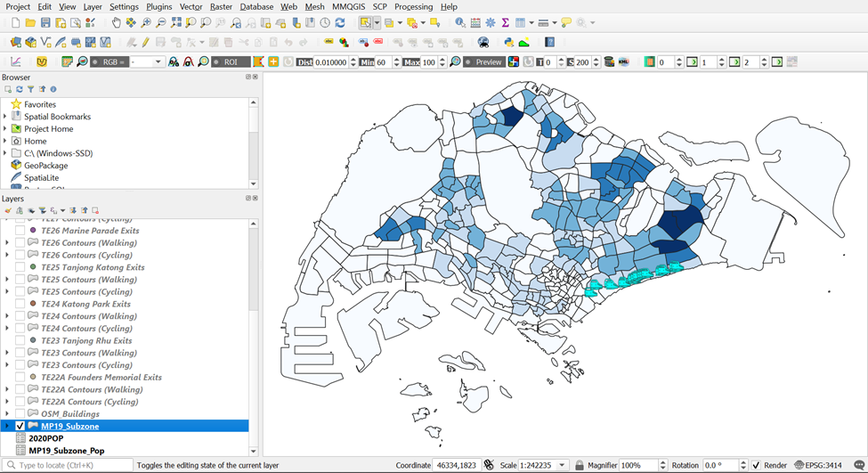Expand the C:\ (Windows-SSD) drive node

[x=5, y=153]
